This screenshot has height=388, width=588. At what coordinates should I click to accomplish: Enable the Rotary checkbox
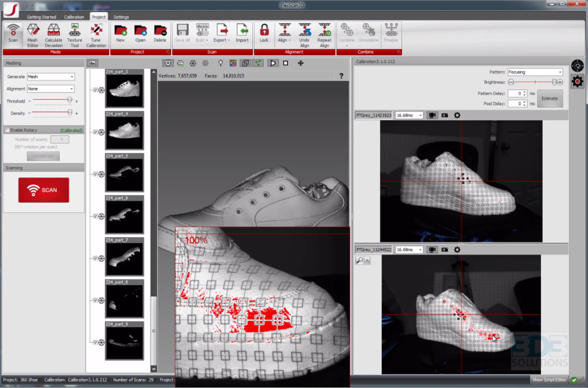7,130
